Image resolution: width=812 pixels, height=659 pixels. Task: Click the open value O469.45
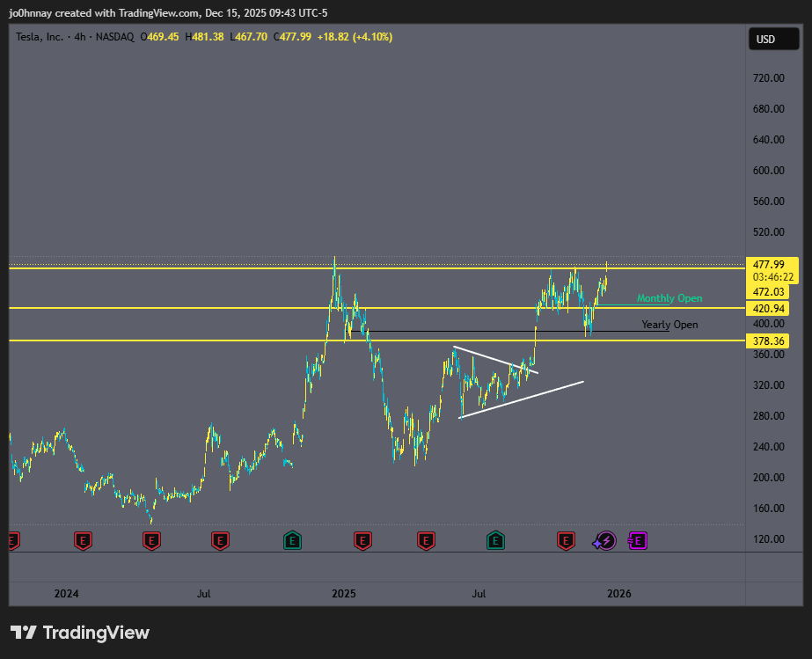[x=159, y=37]
